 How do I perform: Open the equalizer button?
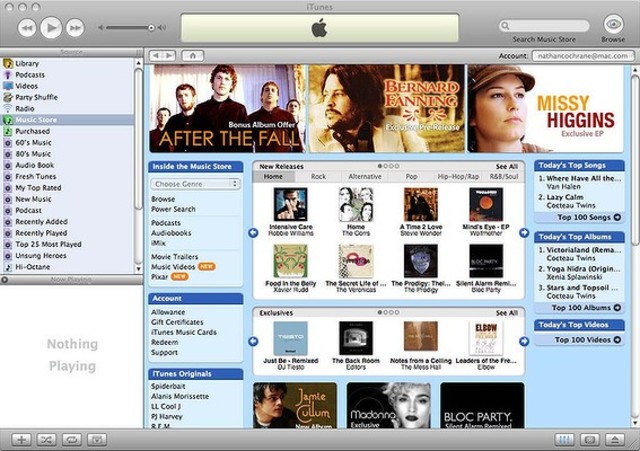(x=565, y=440)
